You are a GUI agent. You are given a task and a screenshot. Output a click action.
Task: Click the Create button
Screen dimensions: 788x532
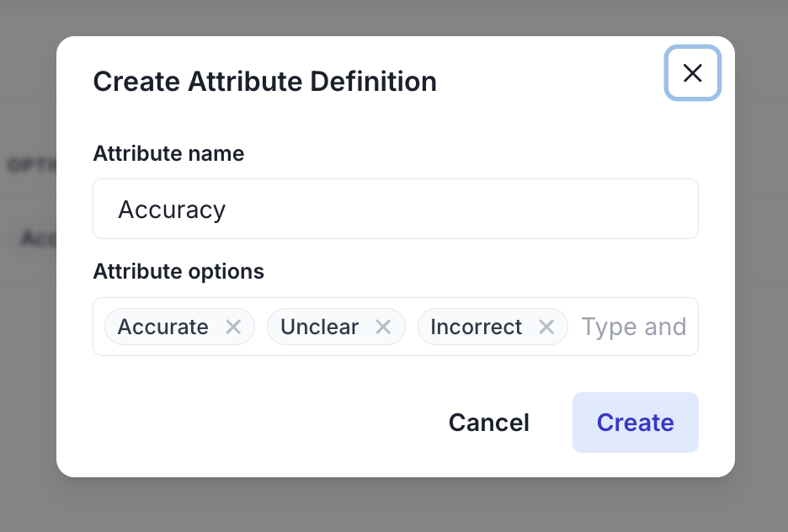click(635, 423)
